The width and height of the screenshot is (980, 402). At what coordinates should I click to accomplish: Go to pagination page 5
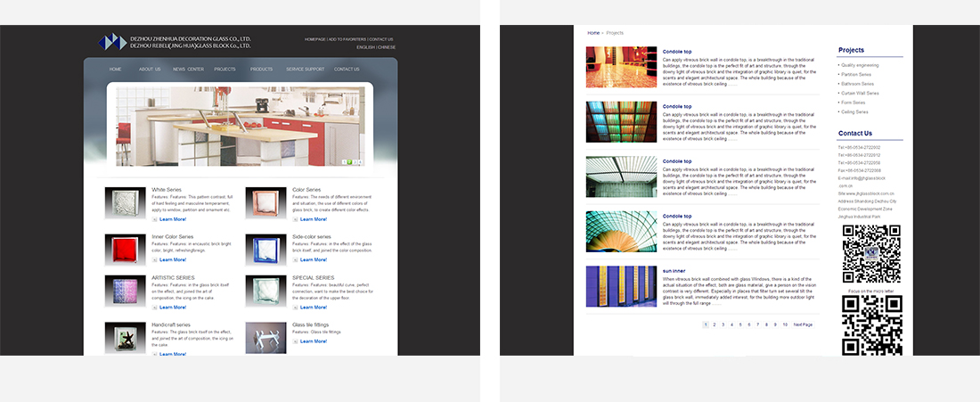coord(740,325)
